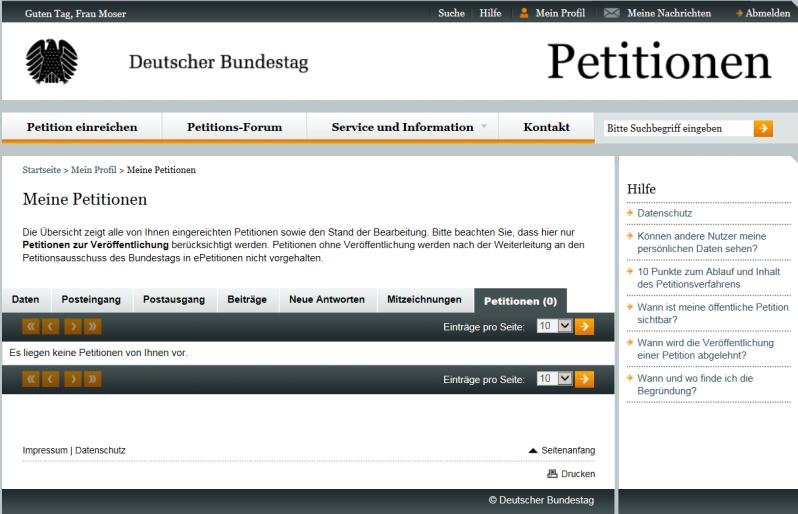Click the printer icon beside Drucken

click(552, 474)
